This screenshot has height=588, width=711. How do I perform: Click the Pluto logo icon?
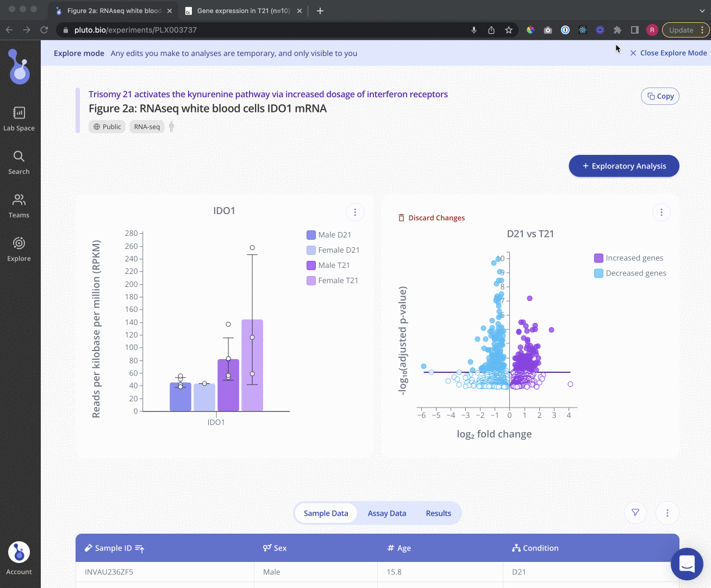tap(20, 67)
